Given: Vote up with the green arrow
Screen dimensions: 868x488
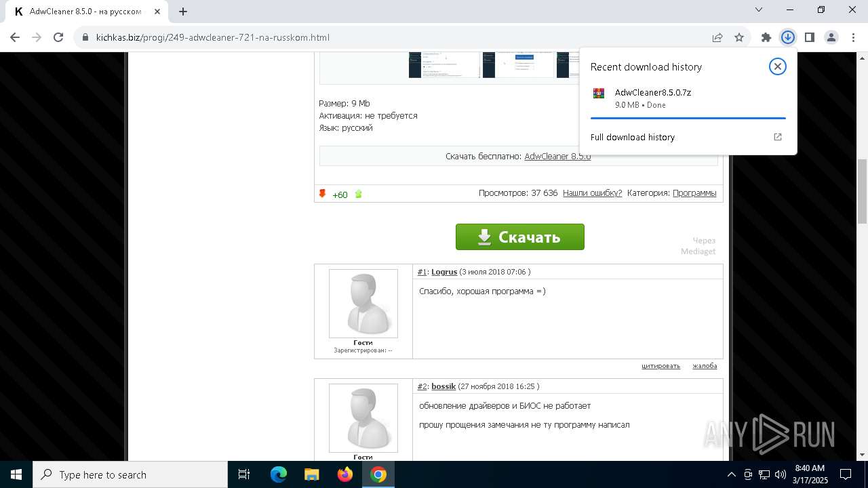Looking at the screenshot, I should coord(359,195).
